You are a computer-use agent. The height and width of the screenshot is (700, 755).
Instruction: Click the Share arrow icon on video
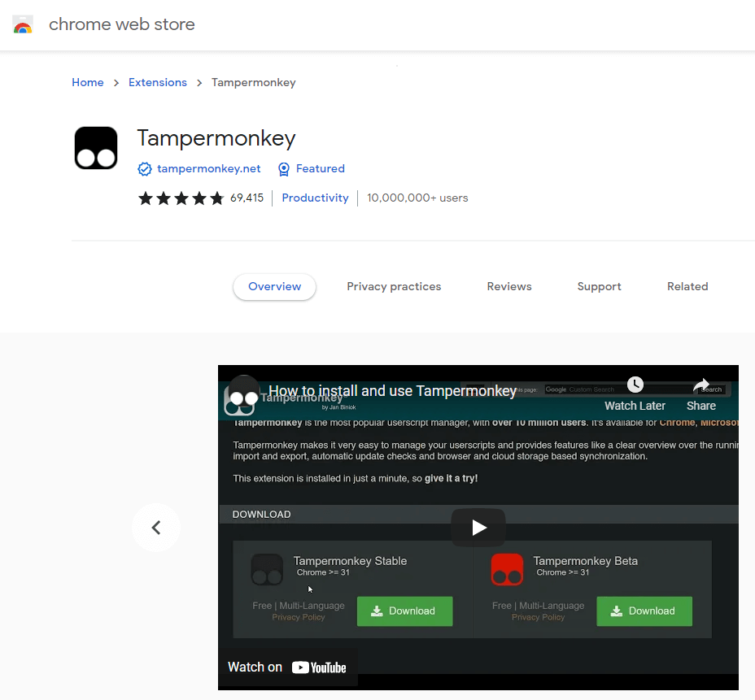pyautogui.click(x=701, y=385)
